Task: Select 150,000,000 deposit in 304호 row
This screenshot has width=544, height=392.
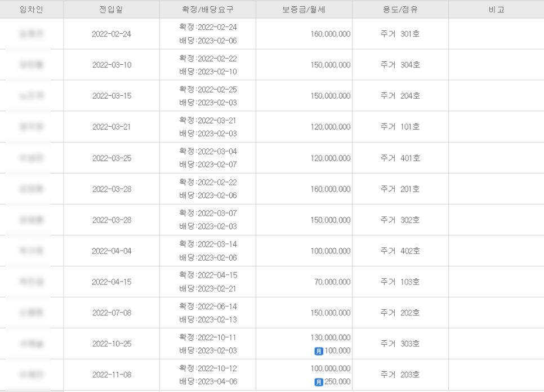Action: (x=330, y=65)
